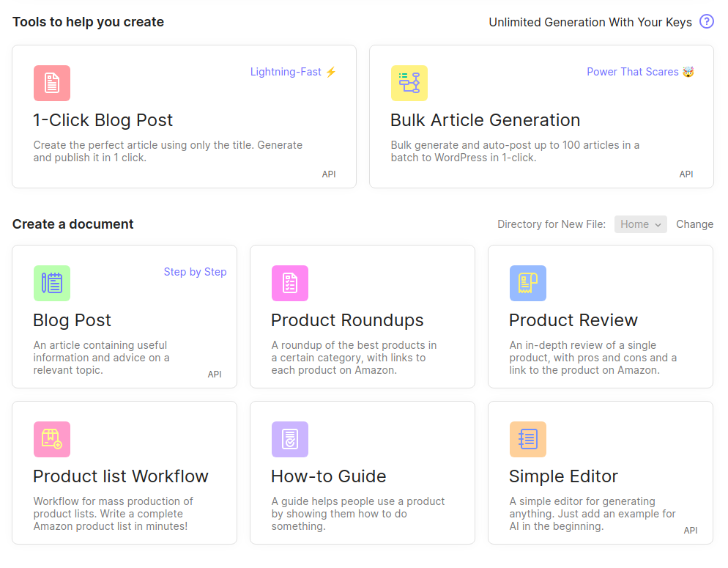
Task: Click the Power That Scares badge
Action: click(x=639, y=72)
